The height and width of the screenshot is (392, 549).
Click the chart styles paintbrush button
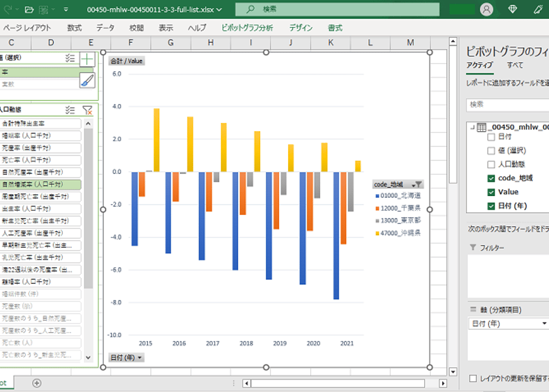[x=87, y=80]
